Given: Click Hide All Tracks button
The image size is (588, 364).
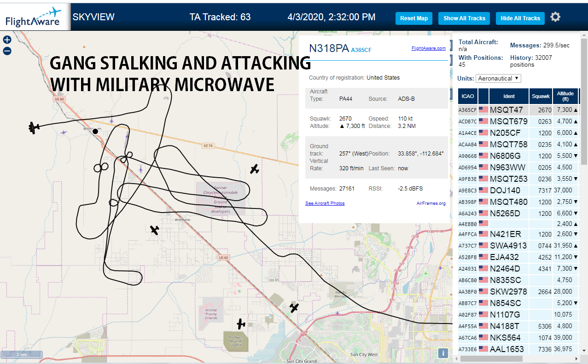Looking at the screenshot, I should [520, 18].
